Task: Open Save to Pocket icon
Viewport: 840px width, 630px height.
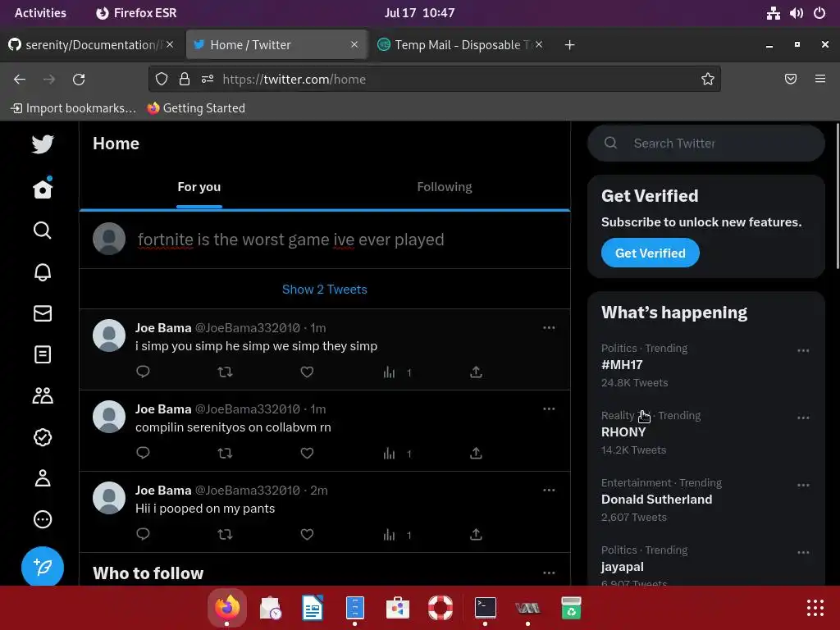Action: (790, 79)
